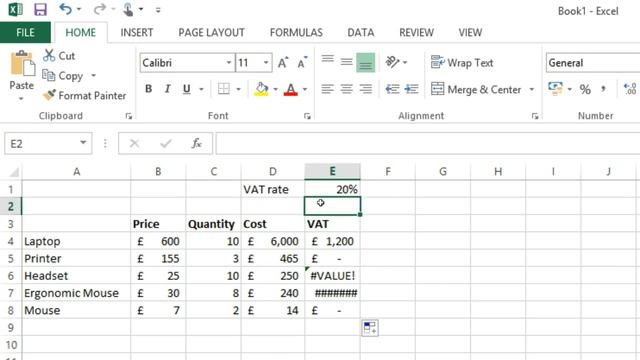The width and height of the screenshot is (640, 360).
Task: Center text horizontally in the cell
Action: tap(347, 89)
